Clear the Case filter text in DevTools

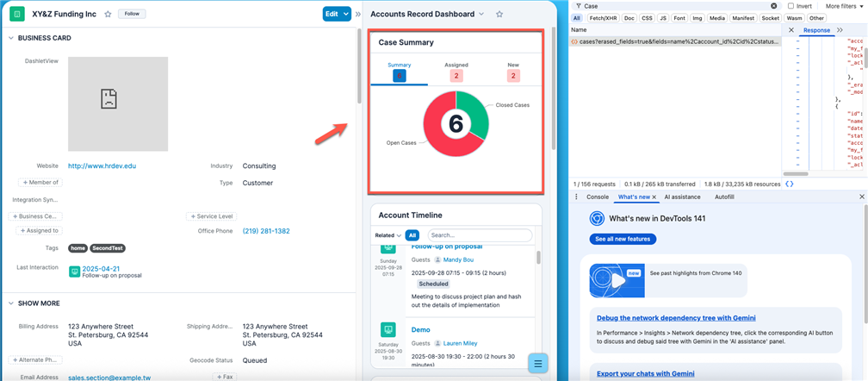click(x=773, y=6)
